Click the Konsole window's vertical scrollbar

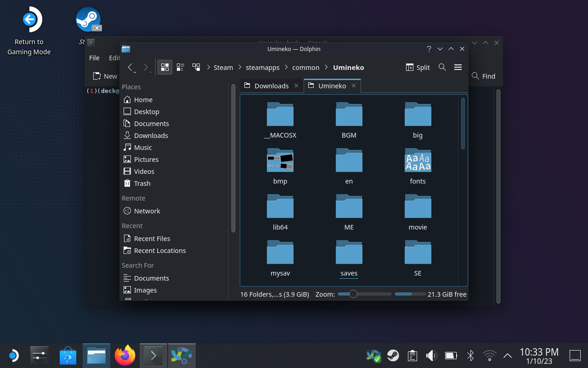coord(498,195)
